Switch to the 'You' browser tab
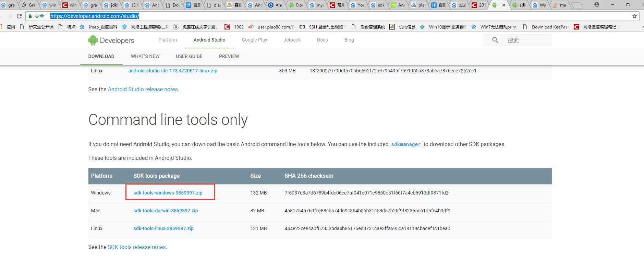 (x=358, y=5)
